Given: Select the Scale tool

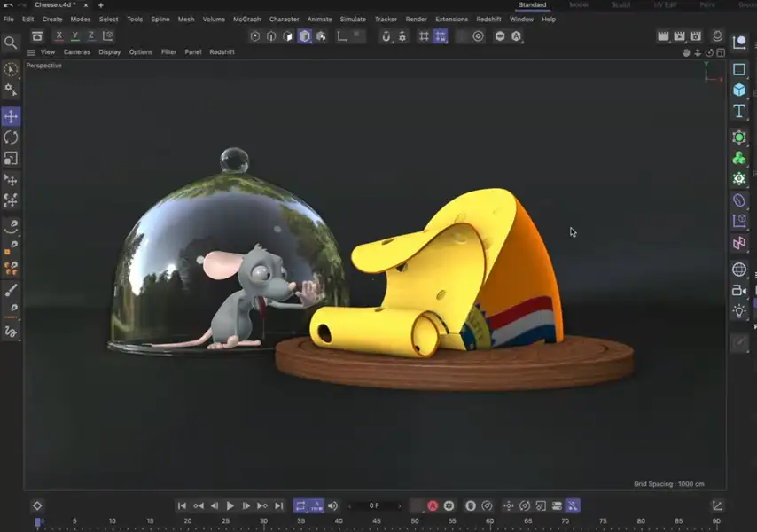Looking at the screenshot, I should coord(11,159).
